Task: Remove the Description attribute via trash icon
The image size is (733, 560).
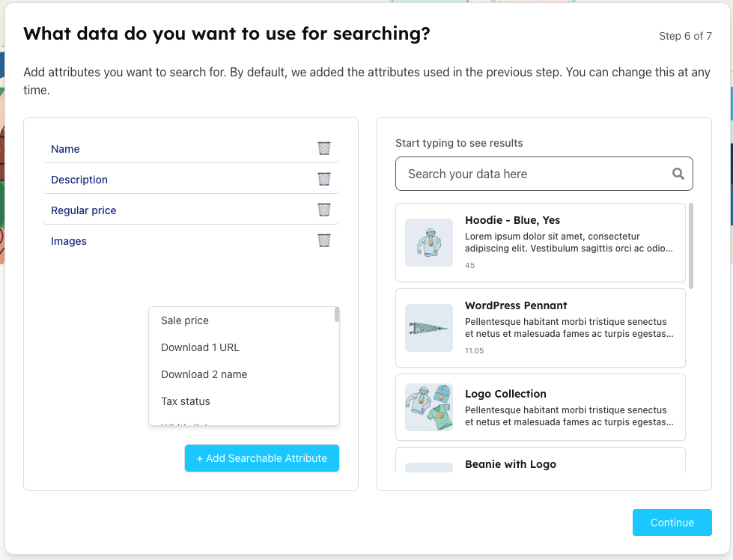Action: tap(323, 179)
